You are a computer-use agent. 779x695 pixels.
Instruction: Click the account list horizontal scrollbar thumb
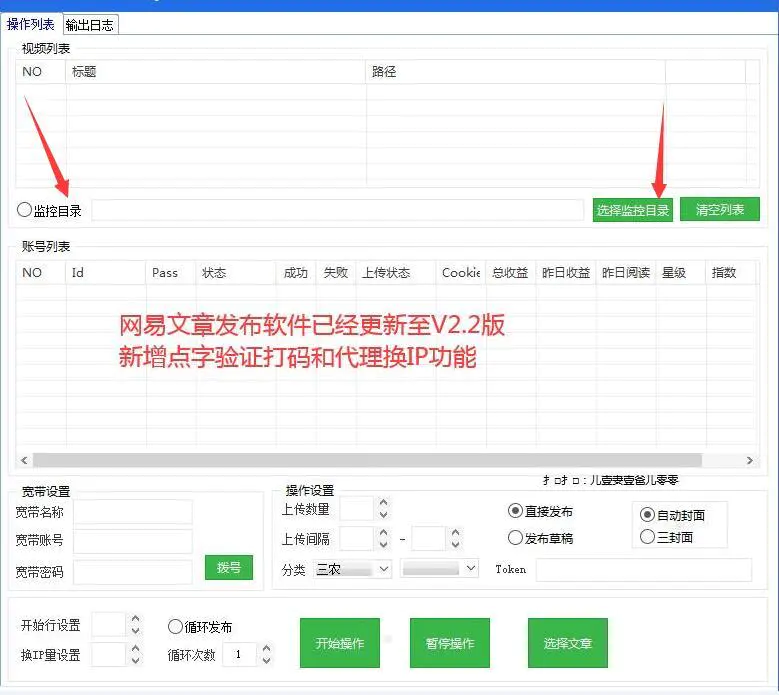tap(367, 461)
